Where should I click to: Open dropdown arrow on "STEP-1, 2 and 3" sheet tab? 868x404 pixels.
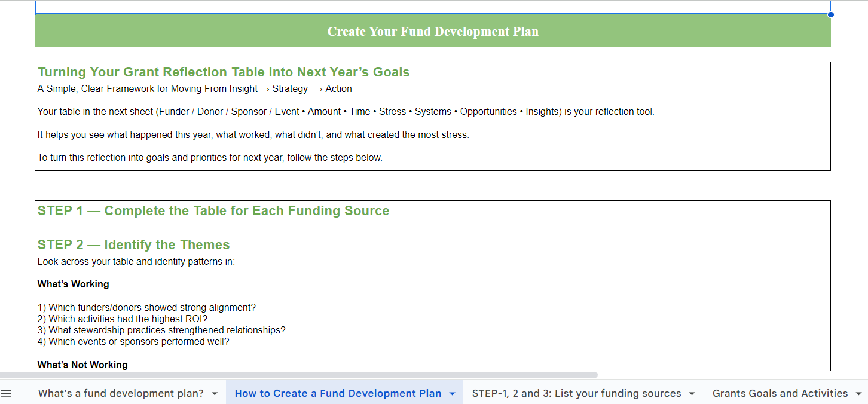pyautogui.click(x=692, y=394)
